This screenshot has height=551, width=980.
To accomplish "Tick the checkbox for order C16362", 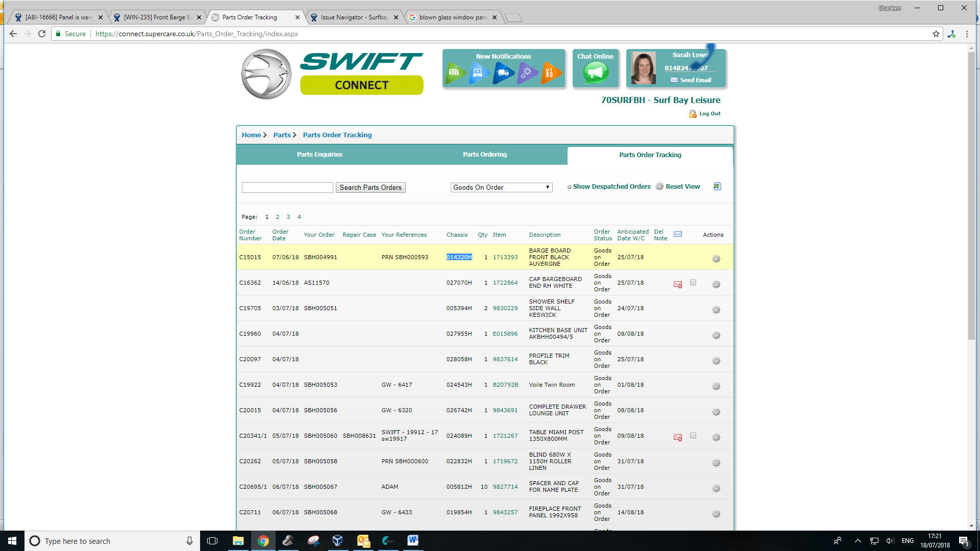I will (x=693, y=282).
